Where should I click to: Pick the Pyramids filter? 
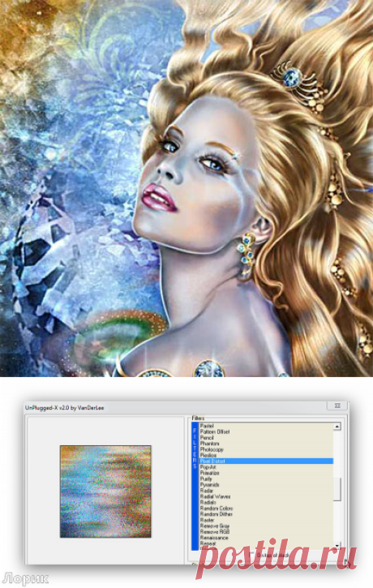point(209,485)
